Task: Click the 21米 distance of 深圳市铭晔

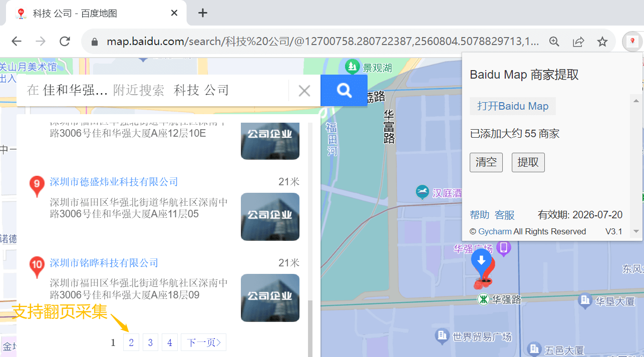Action: point(289,263)
